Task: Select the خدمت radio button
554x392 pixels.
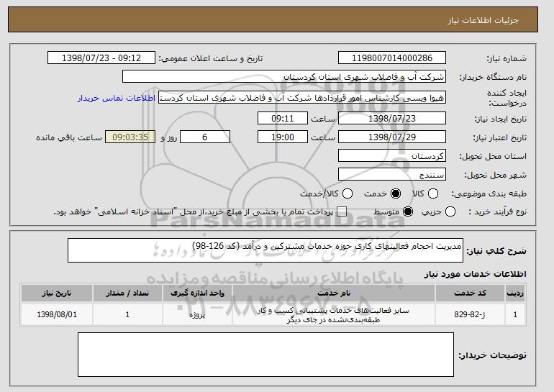Action: click(x=396, y=193)
